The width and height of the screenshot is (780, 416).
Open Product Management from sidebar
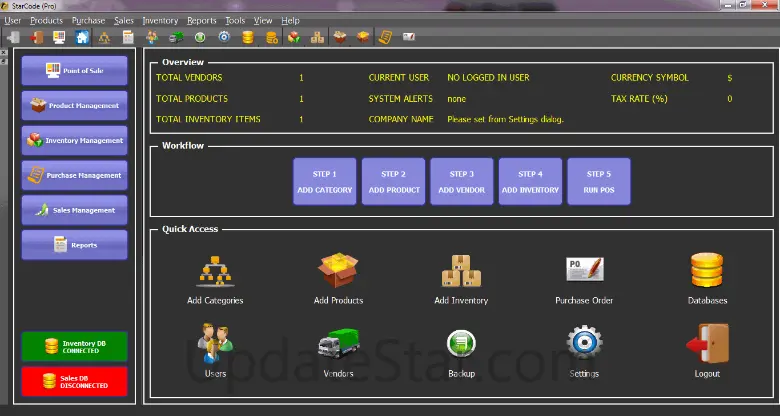tap(75, 106)
